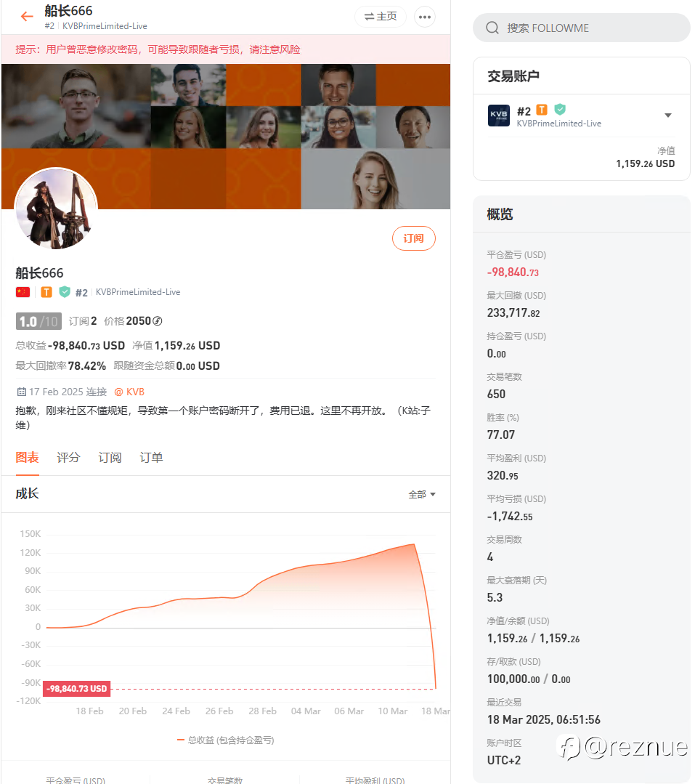Image resolution: width=695 pixels, height=784 pixels.
Task: Switch to the 订阅 tab
Action: [x=110, y=458]
